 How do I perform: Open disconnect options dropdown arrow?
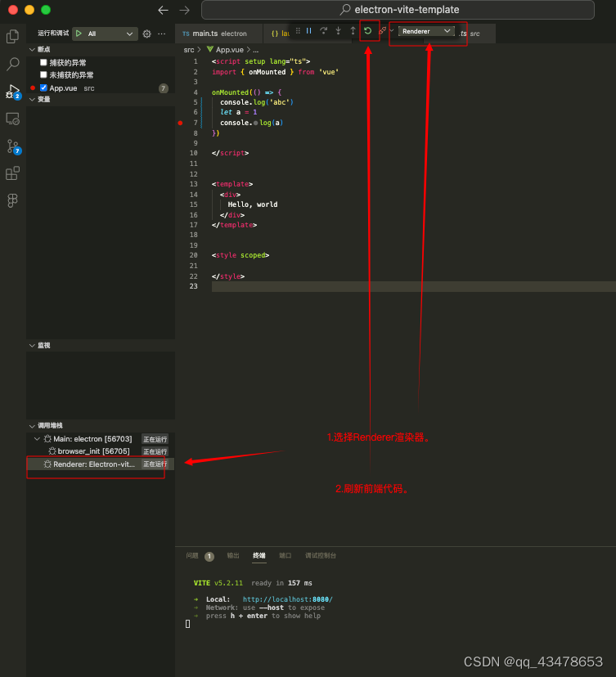392,30
